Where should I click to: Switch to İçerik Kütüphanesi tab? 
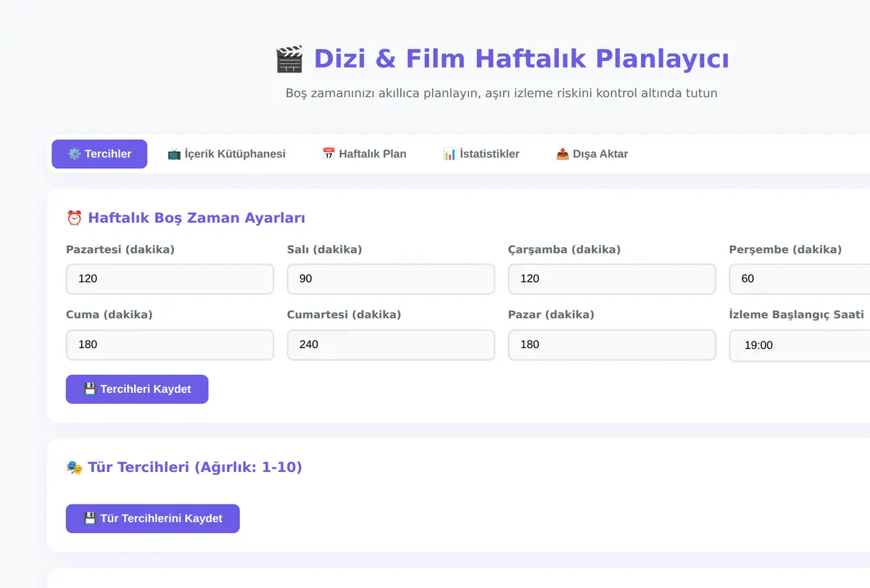tap(226, 154)
